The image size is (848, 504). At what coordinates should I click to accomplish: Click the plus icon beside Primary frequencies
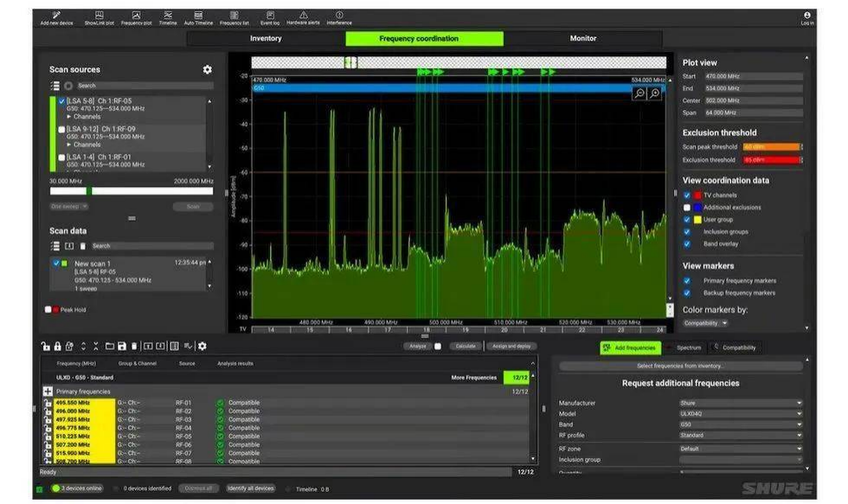(x=48, y=391)
